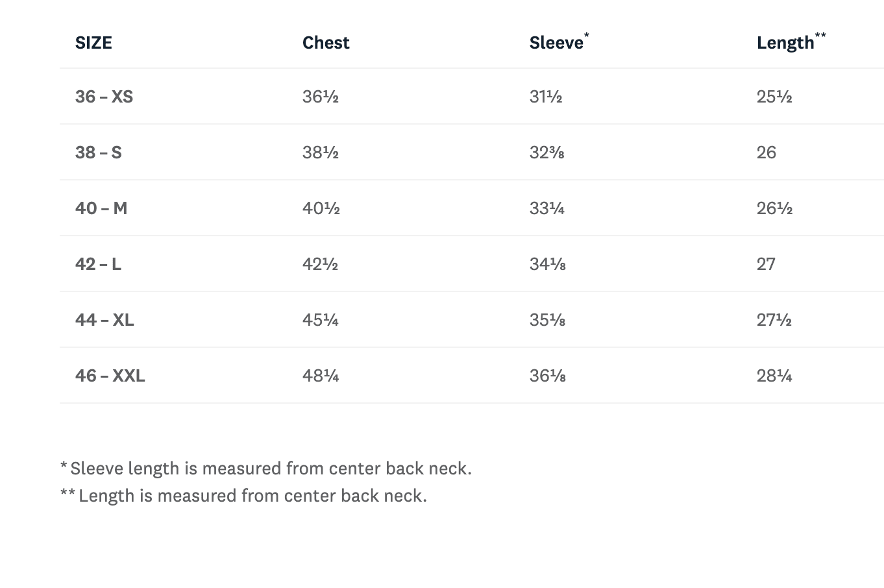Click the sleeve length footnote text
Image resolution: width=884 pixels, height=588 pixels.
tap(266, 469)
